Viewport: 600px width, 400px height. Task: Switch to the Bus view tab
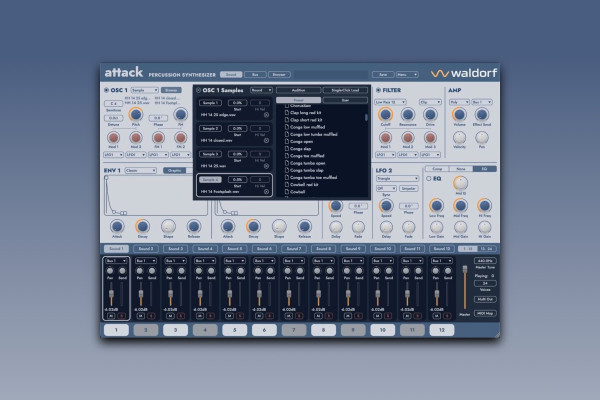pos(255,75)
